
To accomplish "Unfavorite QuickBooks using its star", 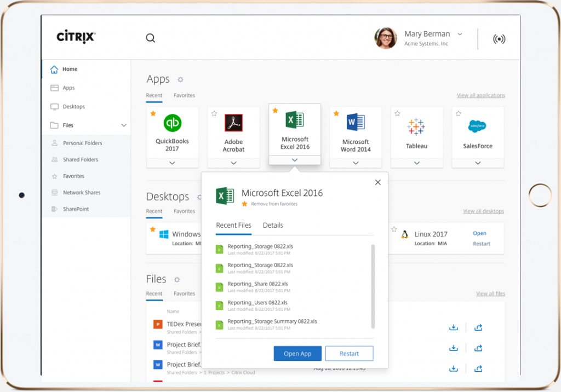I will [153, 114].
